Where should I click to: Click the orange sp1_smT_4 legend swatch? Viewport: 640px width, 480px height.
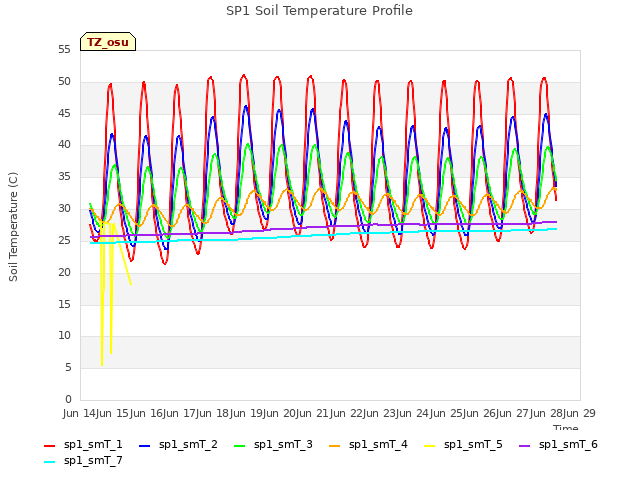tap(334, 446)
